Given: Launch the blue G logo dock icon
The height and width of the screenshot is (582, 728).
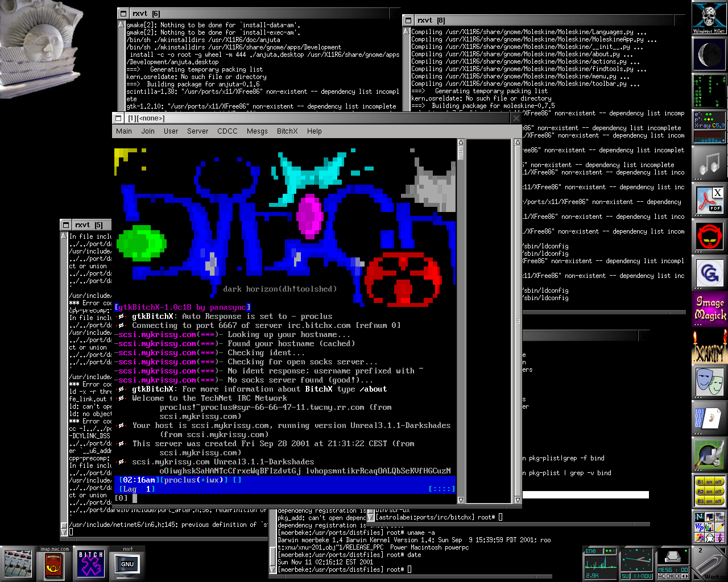Looking at the screenshot, I should (x=709, y=273).
